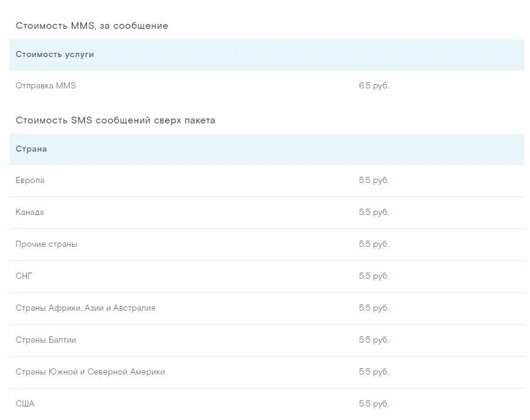Select the price for Прочие страны
The height and width of the screenshot is (420, 530).
pos(374,244)
